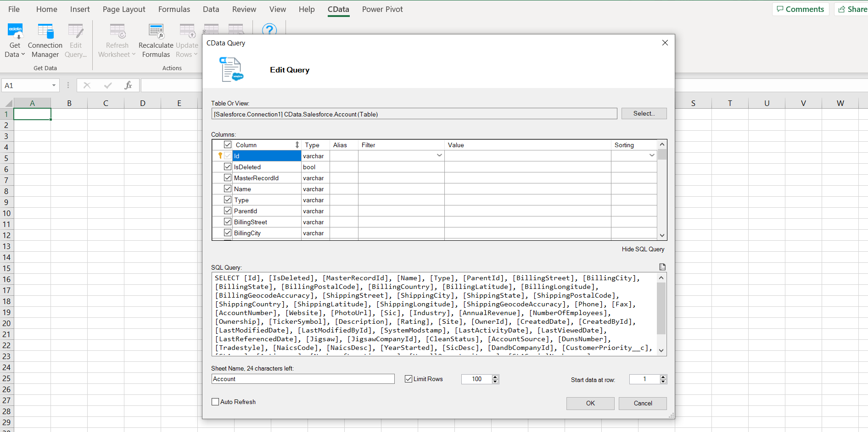Open the Sorting dropdown for Id row
Image resolution: width=868 pixels, height=432 pixels.
tap(651, 155)
